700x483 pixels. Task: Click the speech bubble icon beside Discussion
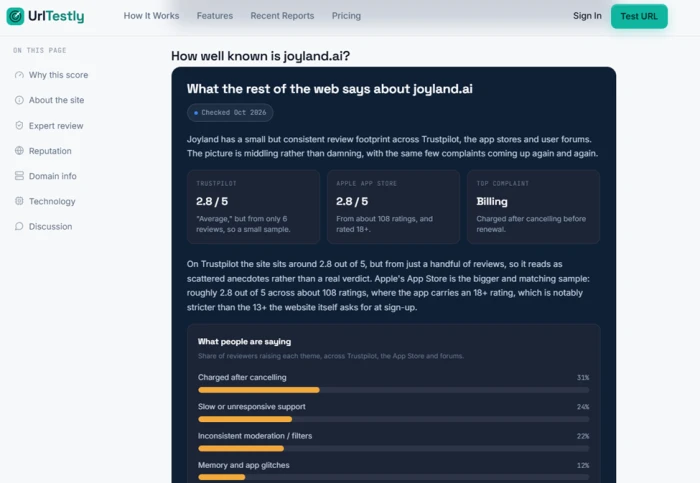pos(19,226)
